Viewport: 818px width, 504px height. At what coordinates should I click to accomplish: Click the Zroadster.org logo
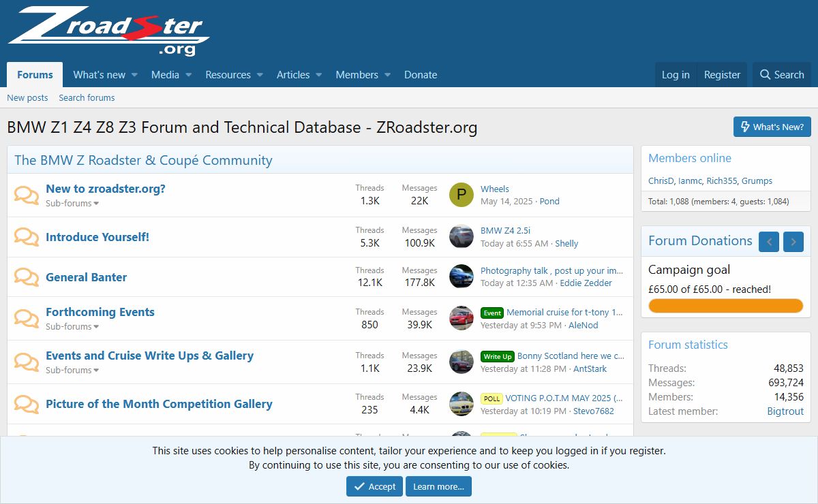(109, 31)
